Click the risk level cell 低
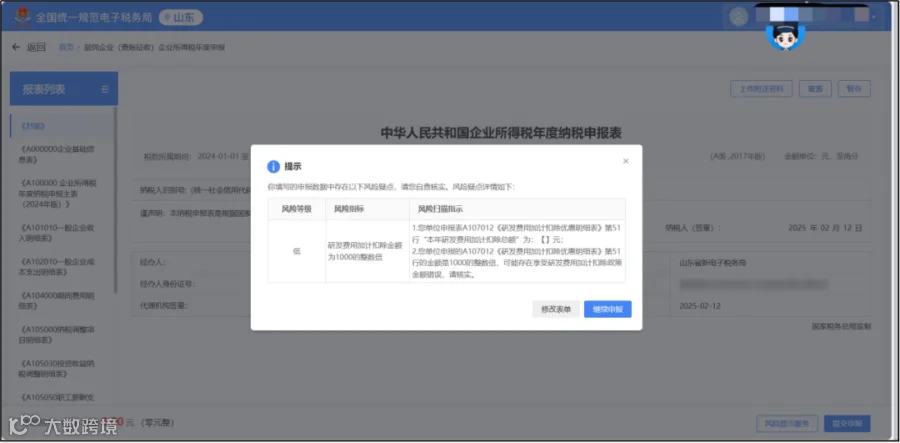This screenshot has width=900, height=443. [x=297, y=251]
